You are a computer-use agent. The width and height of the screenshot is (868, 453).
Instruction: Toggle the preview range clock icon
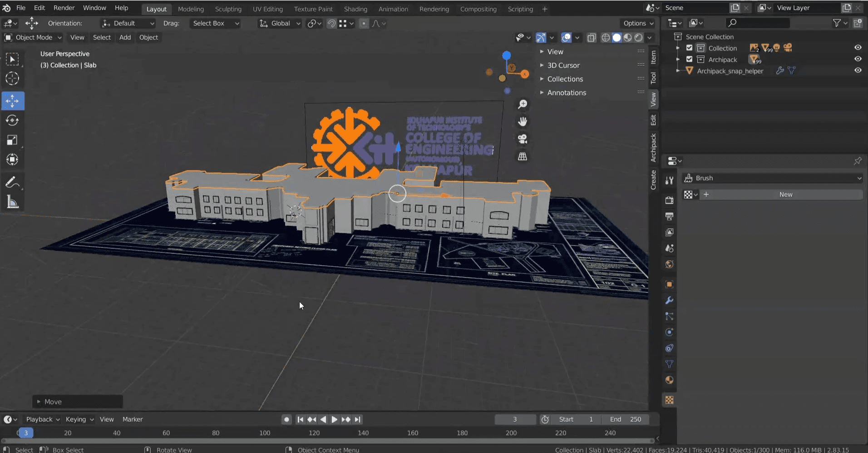pyautogui.click(x=545, y=419)
